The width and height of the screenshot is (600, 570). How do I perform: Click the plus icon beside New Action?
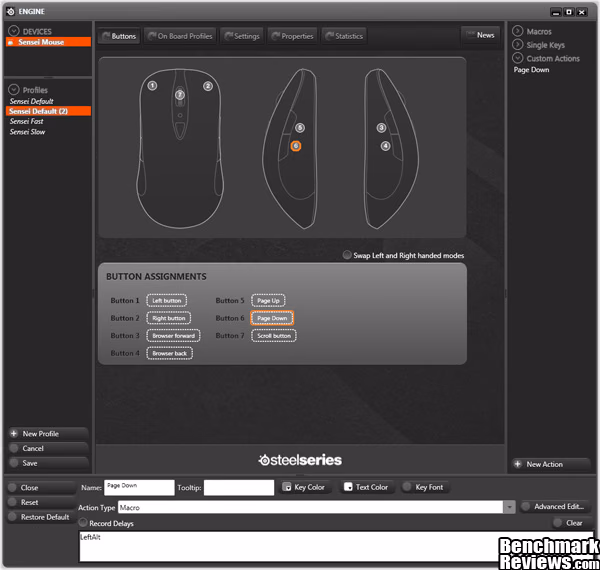tap(518, 464)
